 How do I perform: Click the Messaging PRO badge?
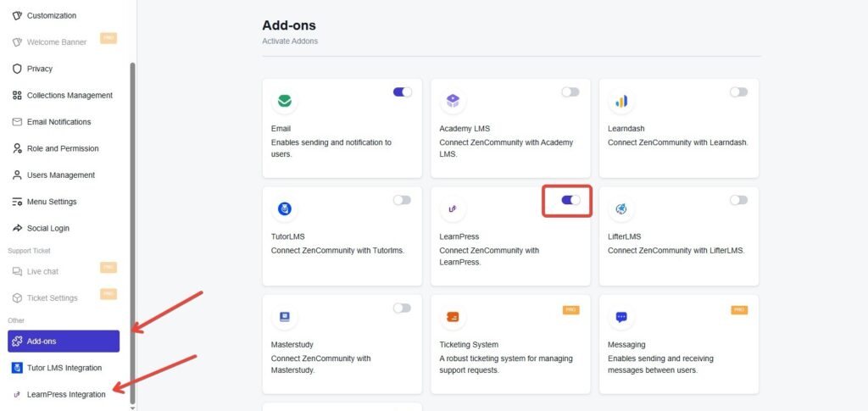pos(739,310)
